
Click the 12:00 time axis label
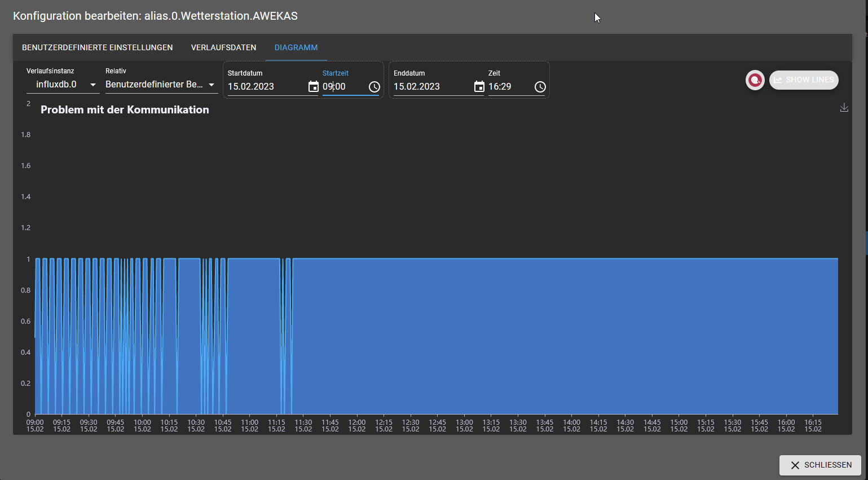(x=357, y=426)
